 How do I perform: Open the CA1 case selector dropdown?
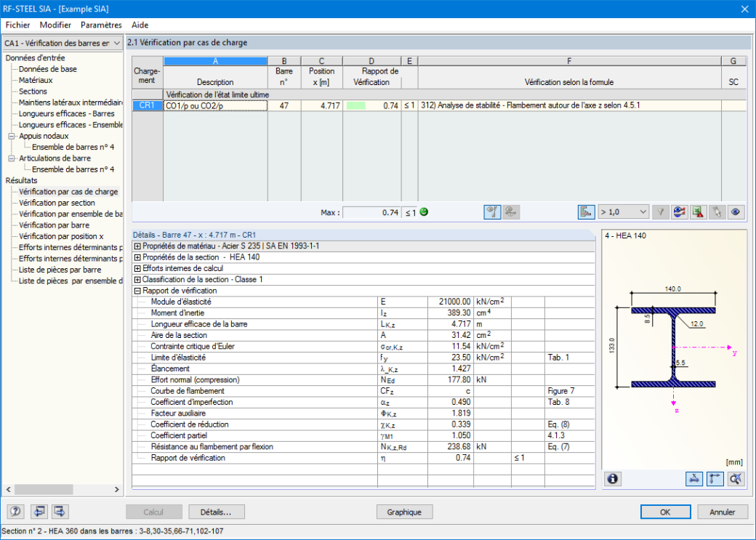point(63,43)
